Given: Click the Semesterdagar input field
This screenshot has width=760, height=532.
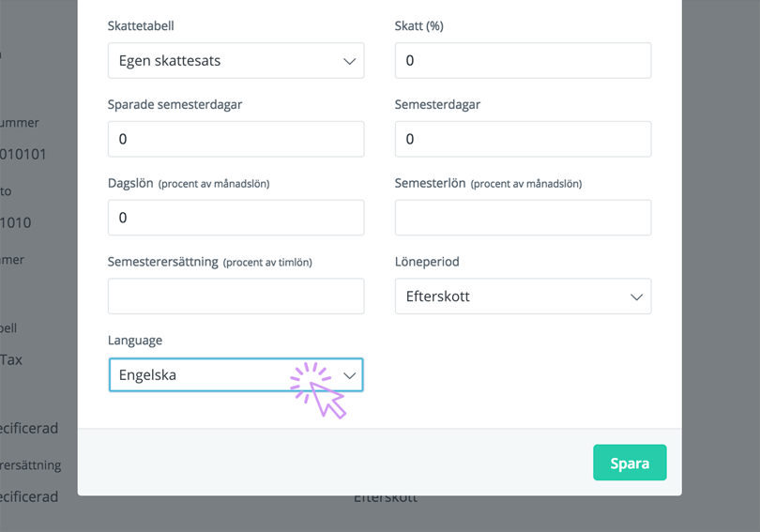Looking at the screenshot, I should tap(523, 139).
